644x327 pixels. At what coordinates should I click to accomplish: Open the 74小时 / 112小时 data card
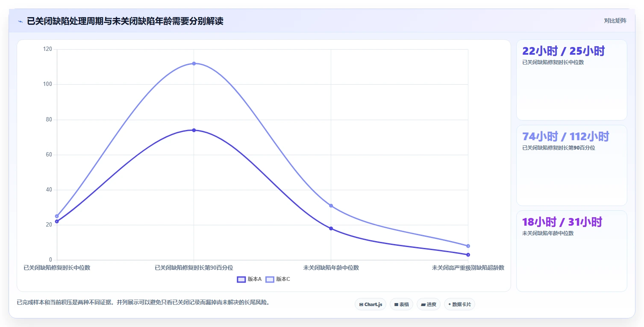pos(571,165)
